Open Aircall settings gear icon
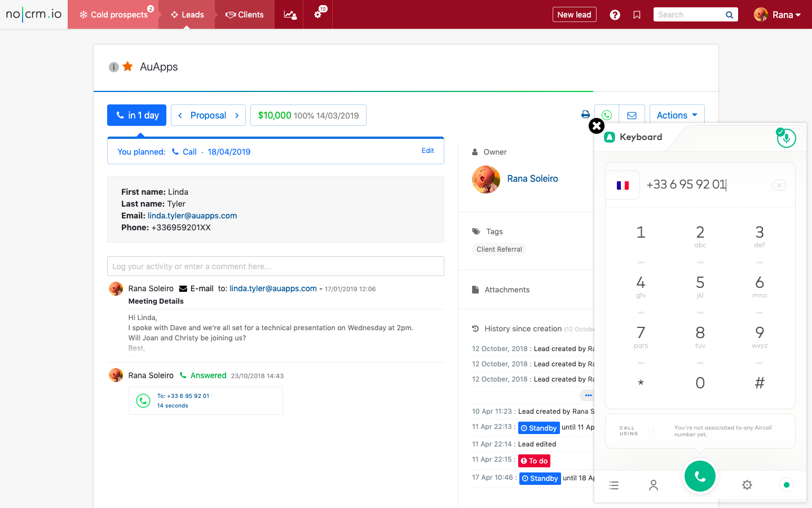Viewport: 812px width, 508px height. coord(747,485)
